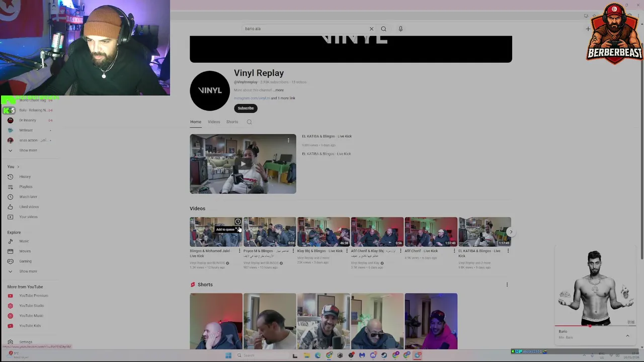Seek the Bario mini player progress bar
The height and width of the screenshot is (362, 644).
coord(595,326)
